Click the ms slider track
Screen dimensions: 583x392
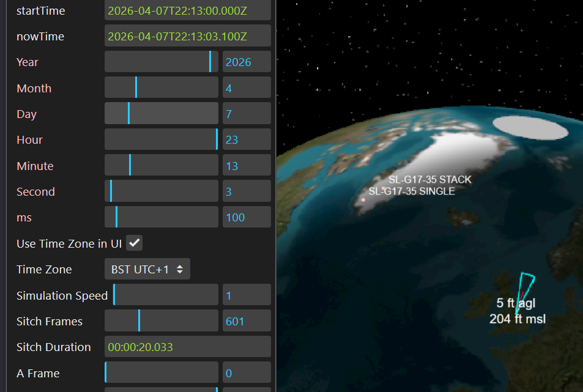[x=162, y=217]
